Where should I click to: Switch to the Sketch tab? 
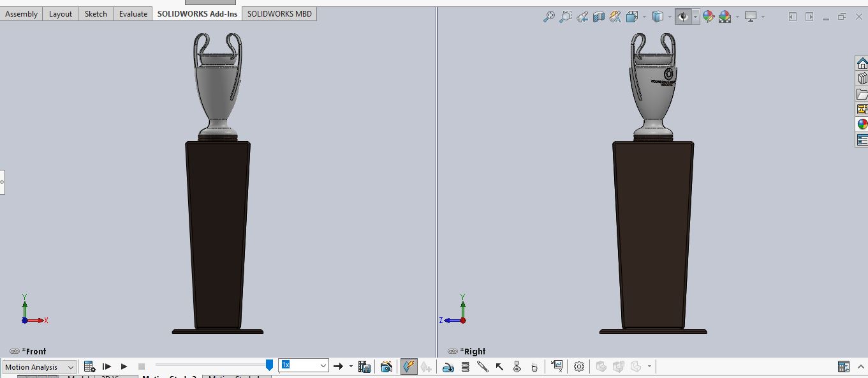(96, 13)
